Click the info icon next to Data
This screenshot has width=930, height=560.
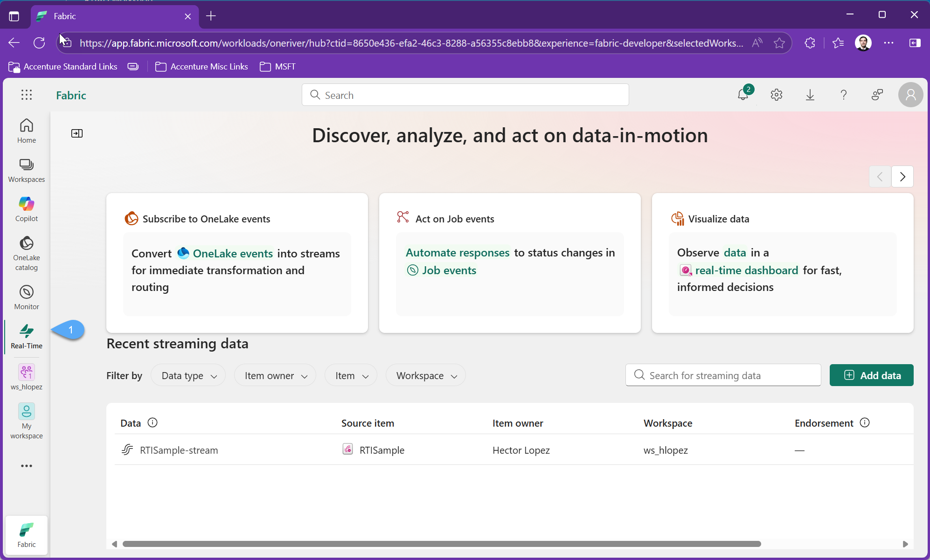pos(153,422)
